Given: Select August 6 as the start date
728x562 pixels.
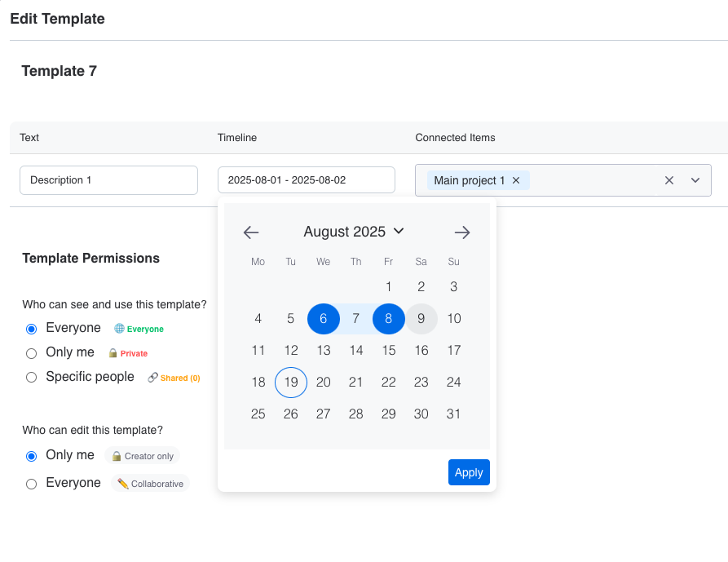Looking at the screenshot, I should [324, 319].
